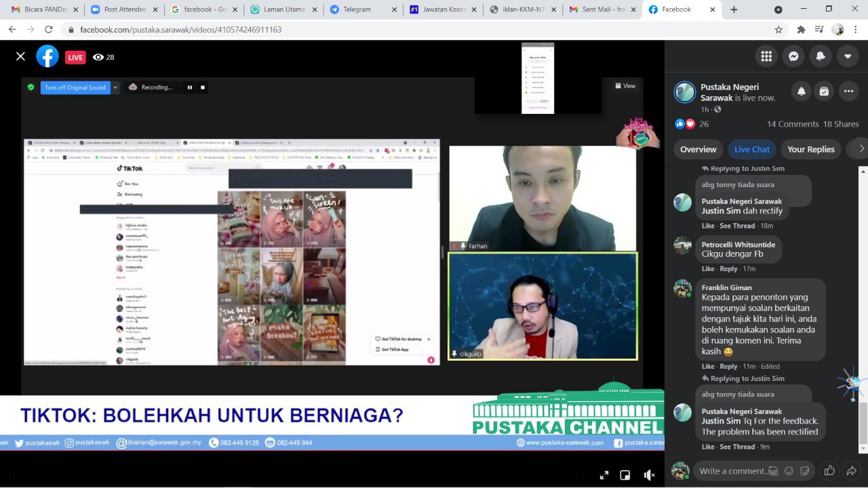Click the red LIVE badge
868x488 pixels.
pos(75,57)
